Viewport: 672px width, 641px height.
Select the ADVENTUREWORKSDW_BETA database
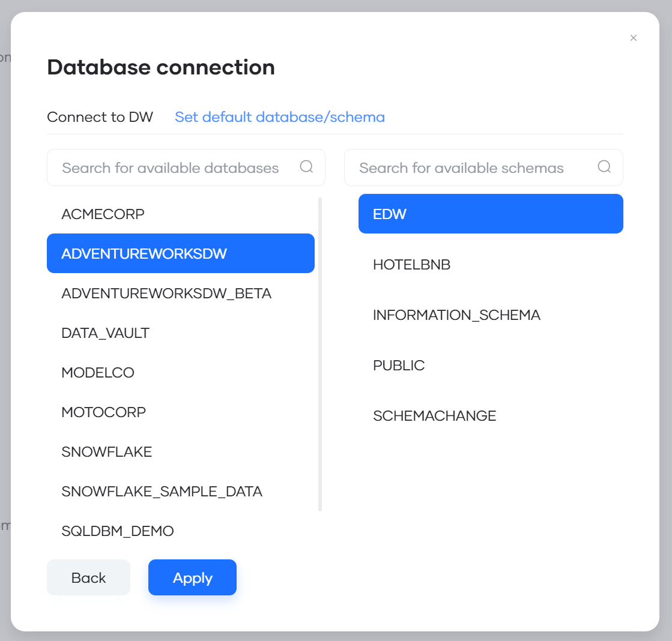166,293
